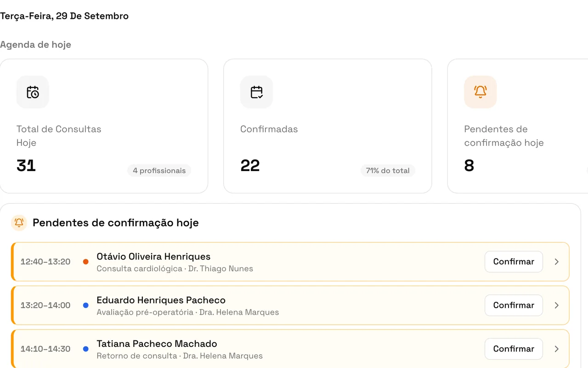The image size is (588, 368).
Task: Confirm Eduardo Henriques Pacheco appointment
Action: pos(514,305)
